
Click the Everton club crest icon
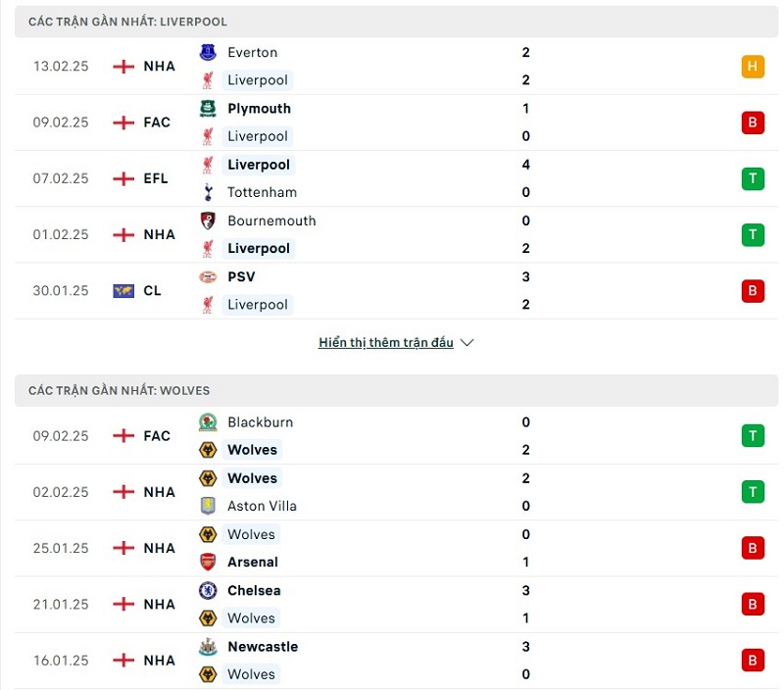pos(208,53)
